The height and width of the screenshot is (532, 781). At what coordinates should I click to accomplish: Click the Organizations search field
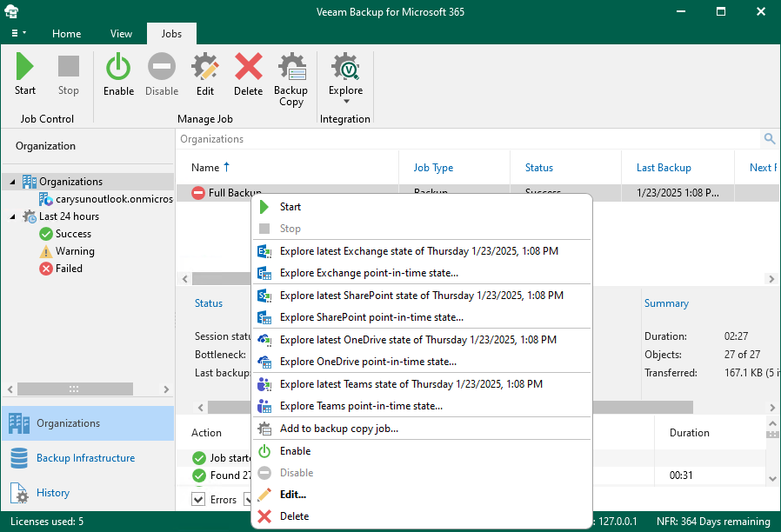pyautogui.click(x=469, y=139)
